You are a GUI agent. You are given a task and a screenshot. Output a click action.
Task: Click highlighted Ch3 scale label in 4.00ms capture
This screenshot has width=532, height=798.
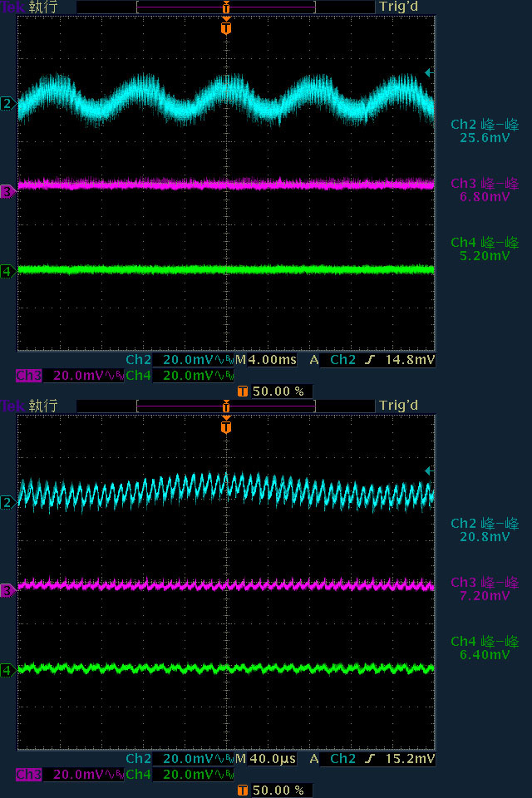pos(28,376)
